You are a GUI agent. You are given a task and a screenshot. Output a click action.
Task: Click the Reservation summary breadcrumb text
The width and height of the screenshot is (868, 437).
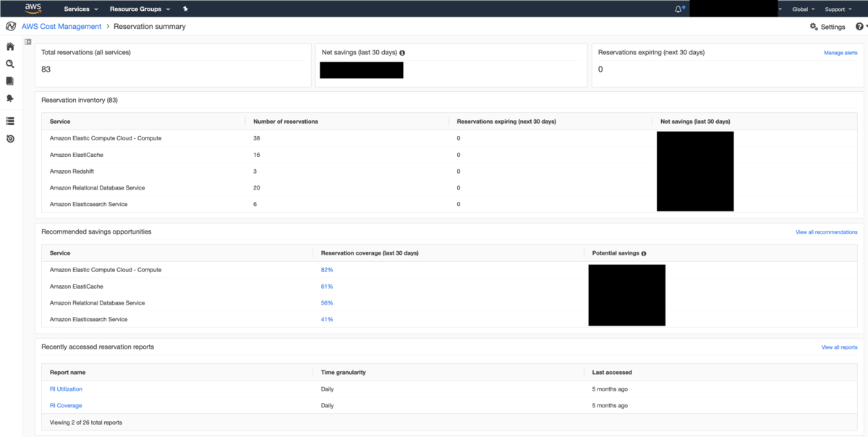pos(150,27)
